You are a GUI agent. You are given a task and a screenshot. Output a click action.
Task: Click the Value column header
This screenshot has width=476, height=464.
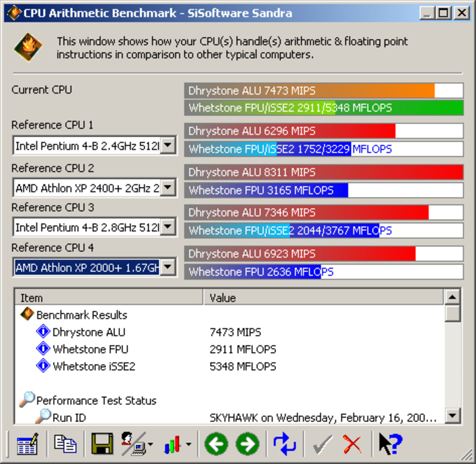coord(323,297)
